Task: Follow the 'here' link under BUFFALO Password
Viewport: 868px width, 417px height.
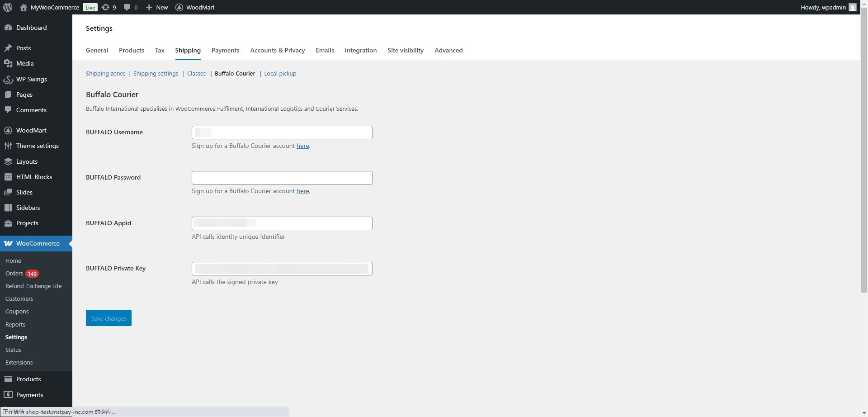Action: [303, 191]
